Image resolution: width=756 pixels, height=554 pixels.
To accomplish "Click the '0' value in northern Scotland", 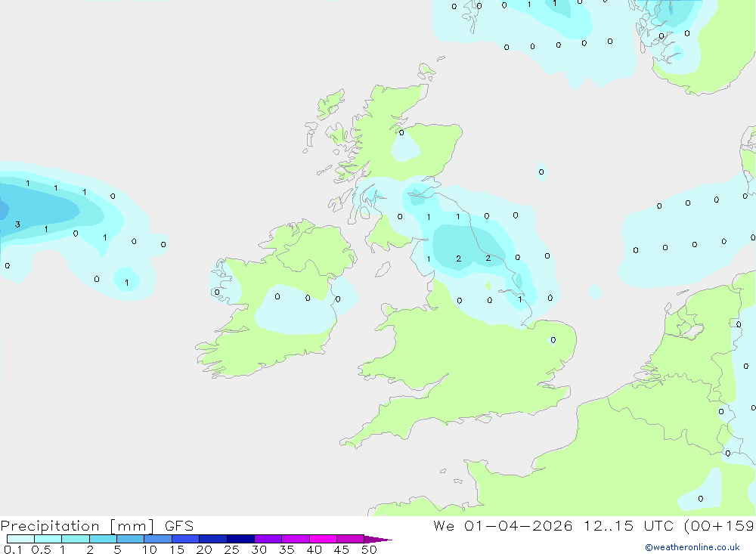I will pos(401,132).
